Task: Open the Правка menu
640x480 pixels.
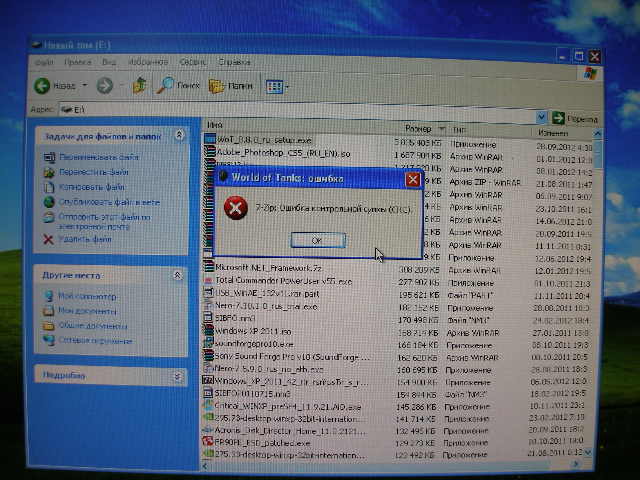Action: click(77, 62)
